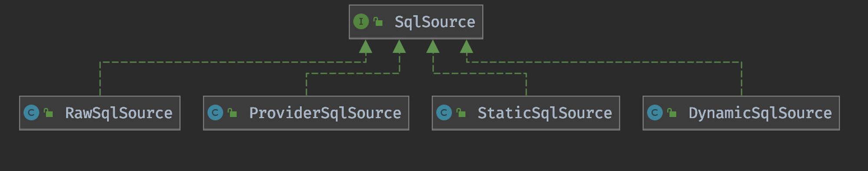Click the StaticSqlSource class icon
This screenshot has height=171, width=868.
point(444,113)
